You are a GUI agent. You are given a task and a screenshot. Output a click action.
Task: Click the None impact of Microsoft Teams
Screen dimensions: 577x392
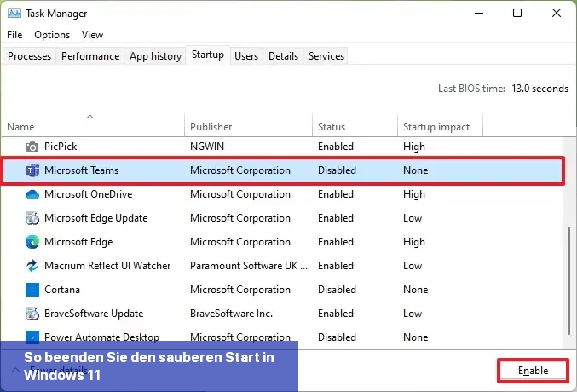coord(415,170)
